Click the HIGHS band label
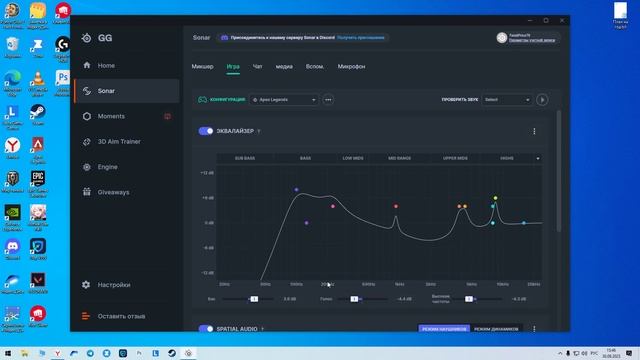 pyautogui.click(x=507, y=158)
